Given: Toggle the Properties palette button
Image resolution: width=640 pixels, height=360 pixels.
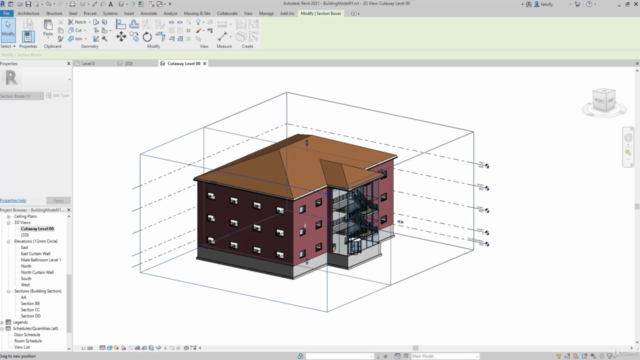Looking at the screenshot, I should pos(28,36).
